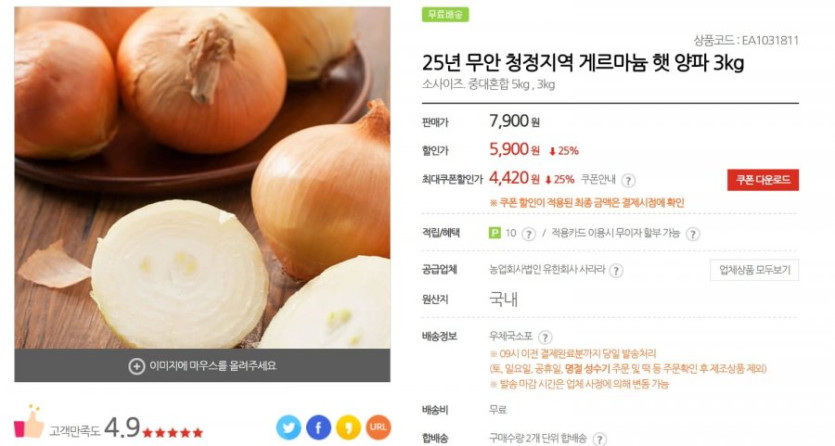Download the coupon with the red button
The width and height of the screenshot is (835, 446).
click(763, 180)
